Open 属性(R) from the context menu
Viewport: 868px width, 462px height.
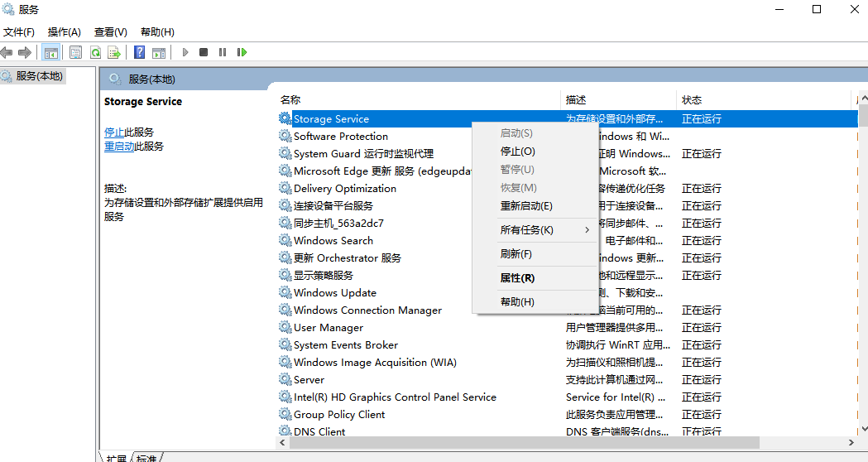click(535, 278)
